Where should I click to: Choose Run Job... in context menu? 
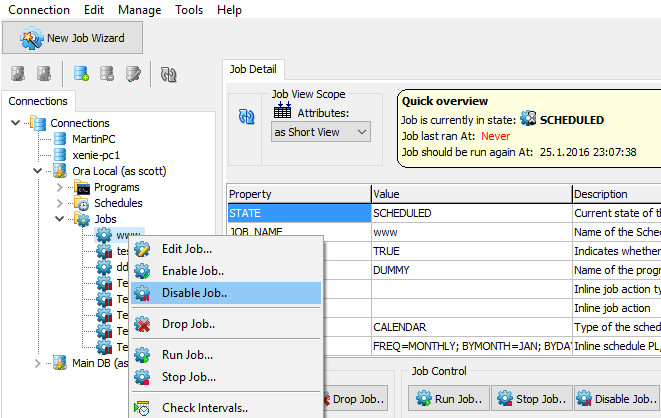[x=226, y=355]
